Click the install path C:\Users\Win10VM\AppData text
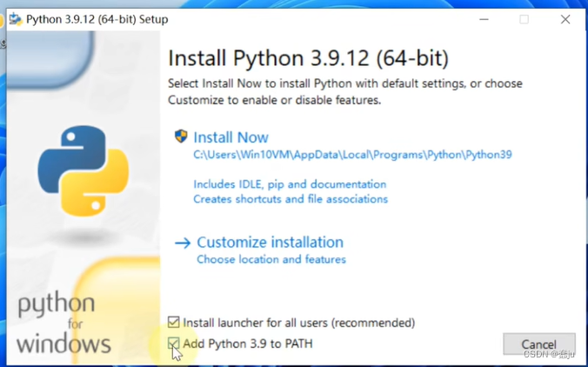This screenshot has height=367, width=588. point(352,155)
